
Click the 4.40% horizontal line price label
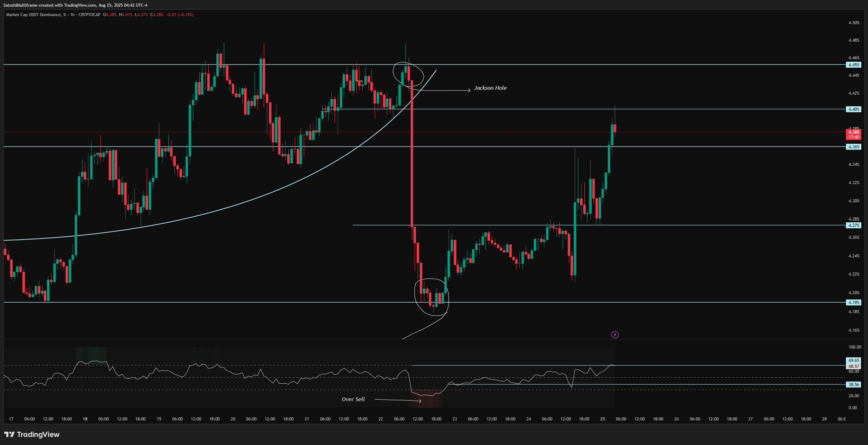click(854, 109)
